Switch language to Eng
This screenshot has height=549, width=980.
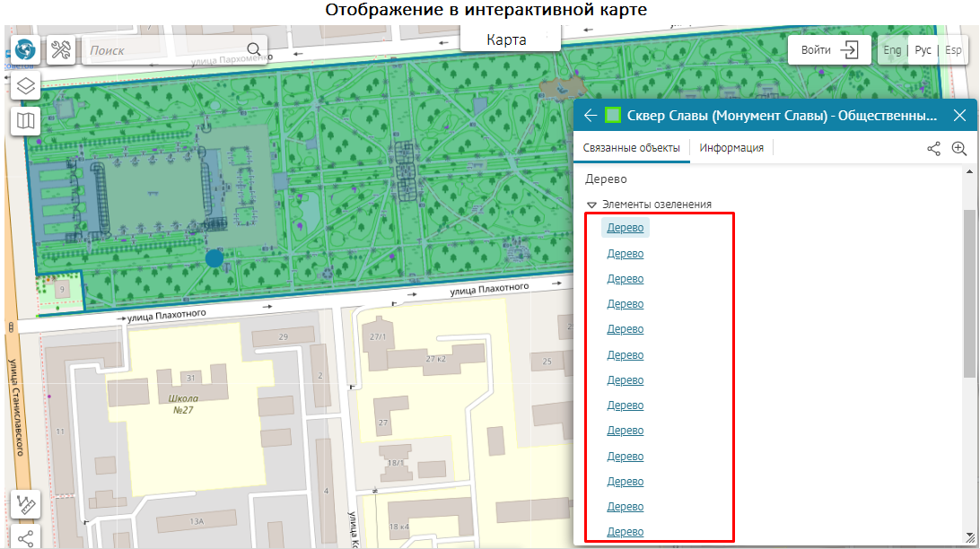coord(892,50)
